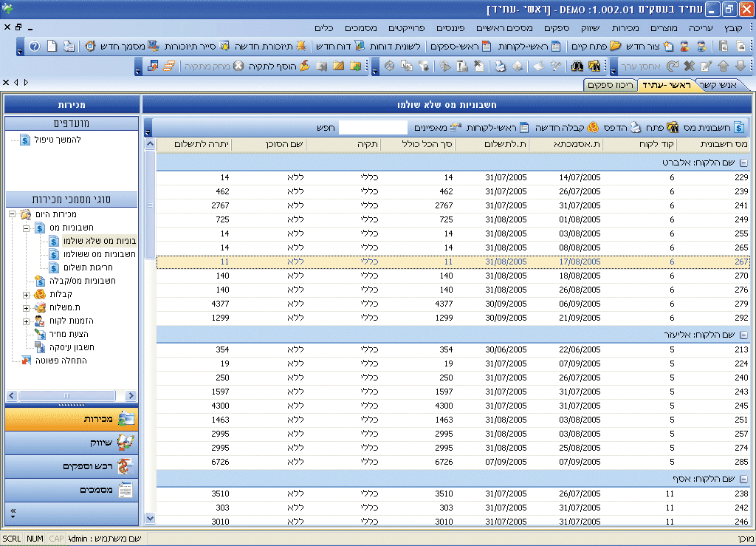
Task: Expand navigation pane chevron at bottom
Action: [13, 513]
